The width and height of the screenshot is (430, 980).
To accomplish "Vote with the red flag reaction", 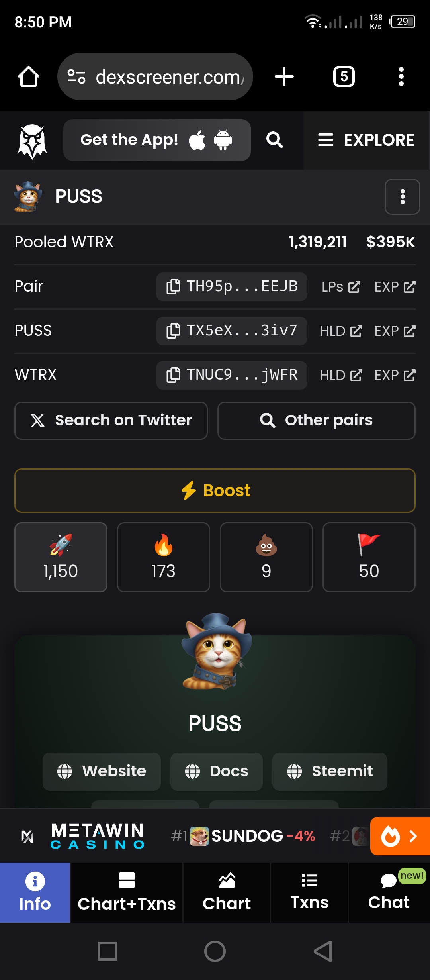I will pos(369,557).
